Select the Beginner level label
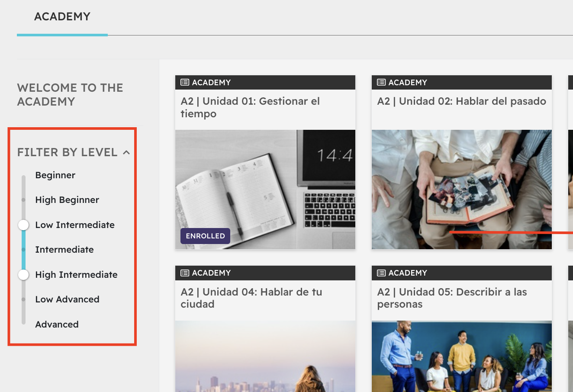Screen dimensions: 573x392 click(55, 175)
